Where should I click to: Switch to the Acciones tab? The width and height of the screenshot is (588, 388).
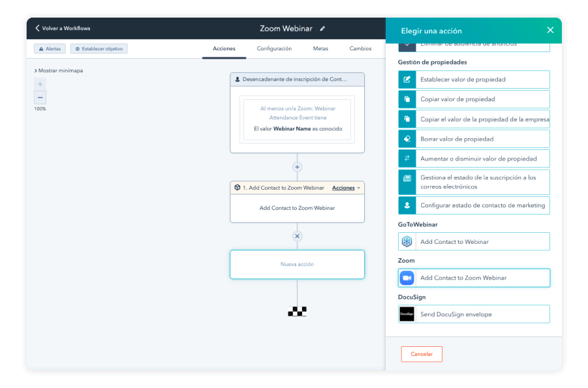coord(224,49)
